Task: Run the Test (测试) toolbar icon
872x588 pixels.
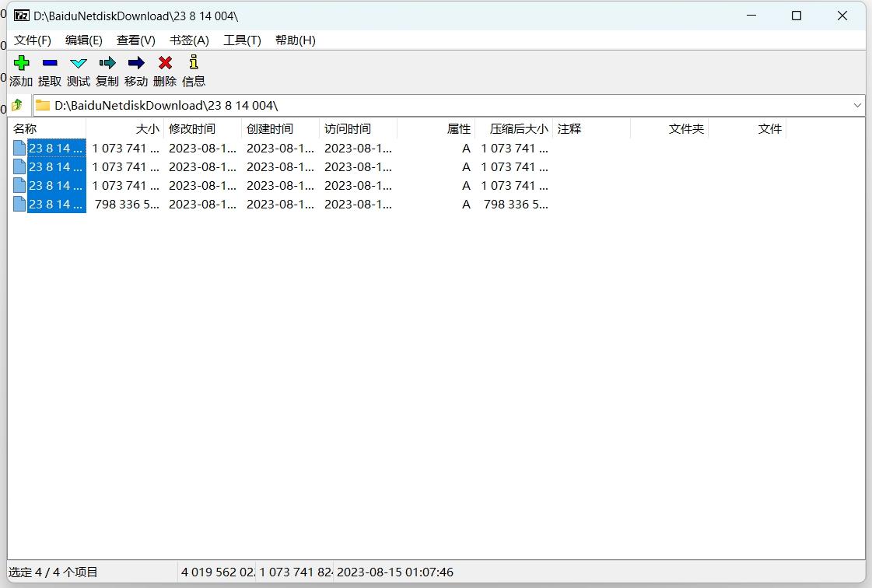Action: point(79,64)
